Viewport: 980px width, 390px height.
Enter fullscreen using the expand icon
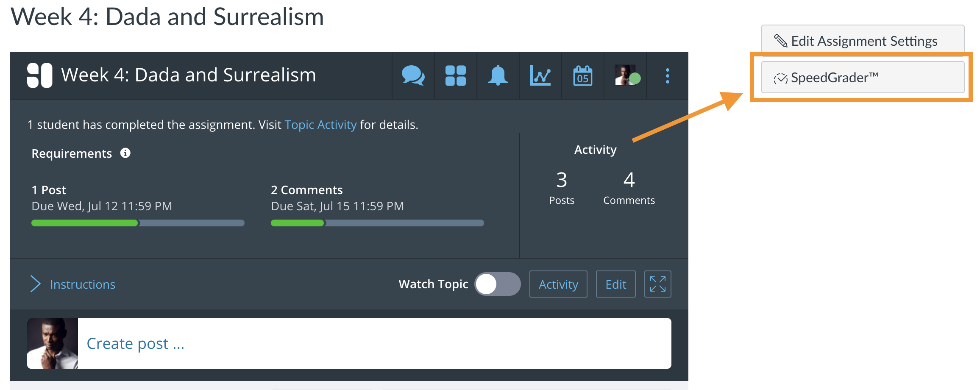657,284
